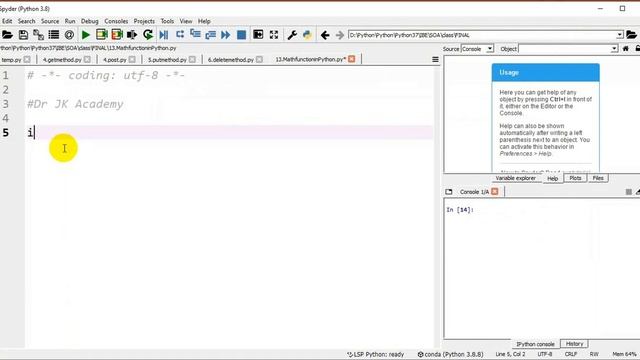Image resolution: width=640 pixels, height=360 pixels.
Task: Close the 4.getmethod.py tab
Action: [87, 60]
